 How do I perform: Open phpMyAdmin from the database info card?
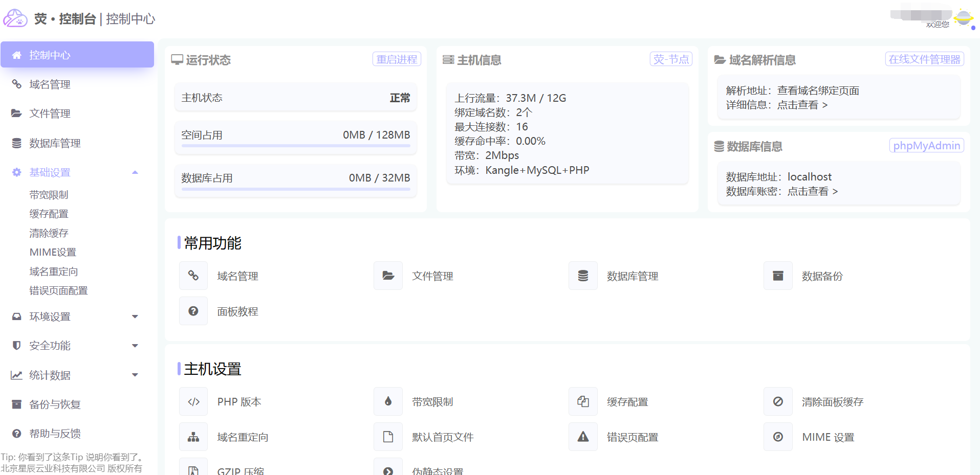(926, 146)
